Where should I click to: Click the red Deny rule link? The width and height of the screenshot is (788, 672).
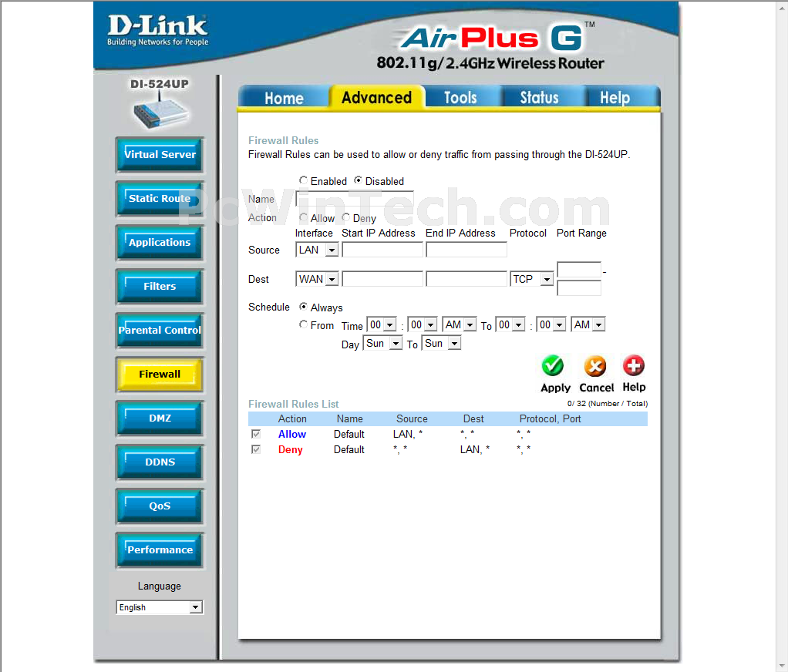291,449
